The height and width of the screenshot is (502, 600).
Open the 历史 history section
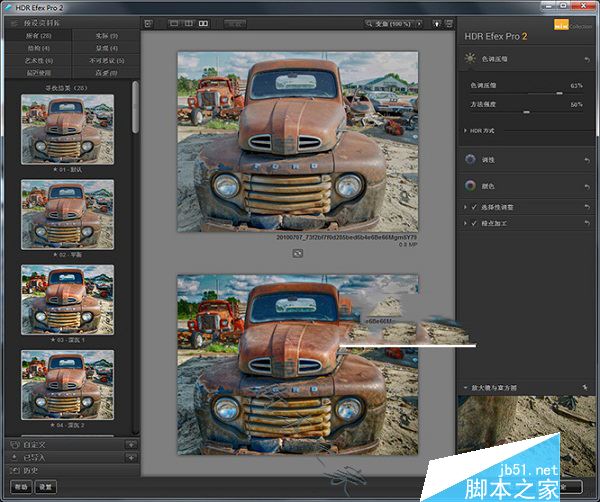[x=72, y=471]
